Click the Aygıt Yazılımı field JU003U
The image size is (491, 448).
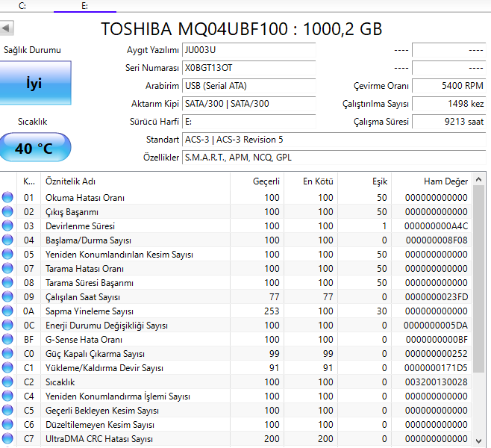[249, 50]
